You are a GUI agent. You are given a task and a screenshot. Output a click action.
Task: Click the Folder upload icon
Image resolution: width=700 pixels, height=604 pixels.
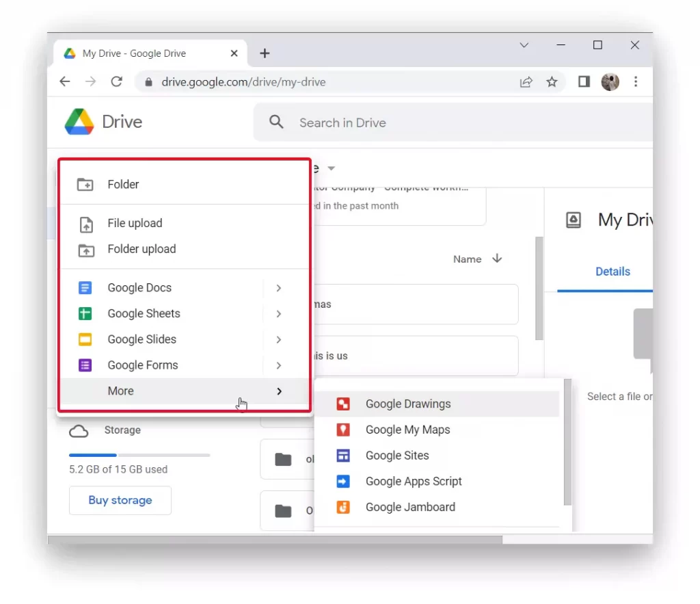click(x=86, y=250)
